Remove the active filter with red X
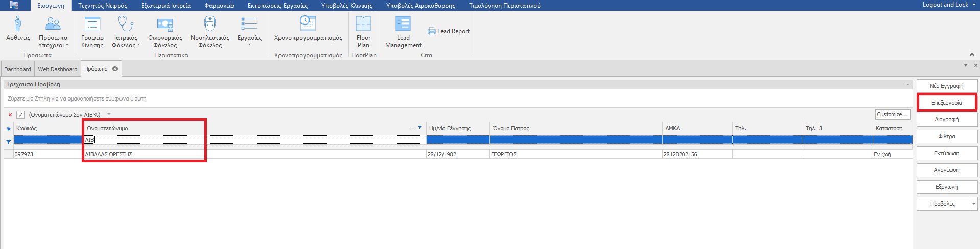The width and height of the screenshot is (980, 249). click(10, 115)
